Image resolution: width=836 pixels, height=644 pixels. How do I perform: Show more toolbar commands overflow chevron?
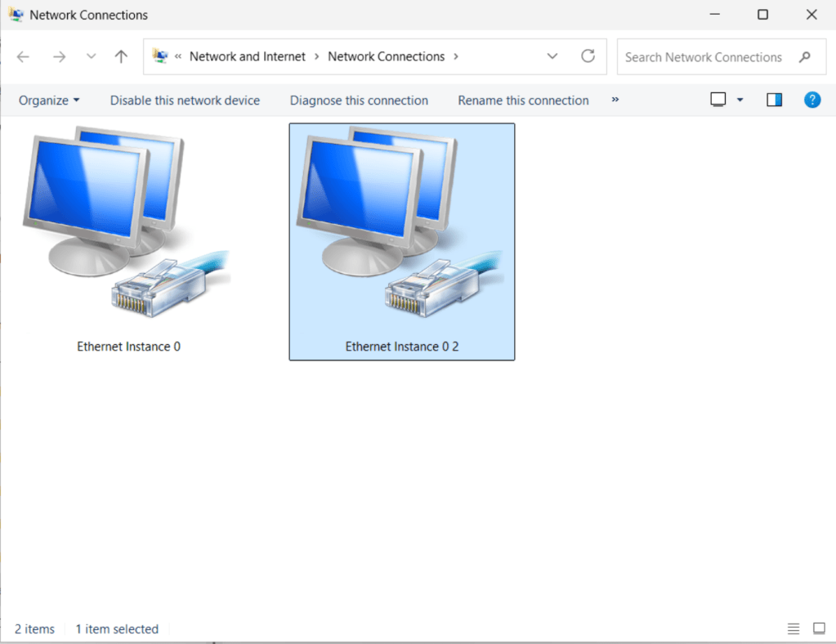pyautogui.click(x=615, y=100)
